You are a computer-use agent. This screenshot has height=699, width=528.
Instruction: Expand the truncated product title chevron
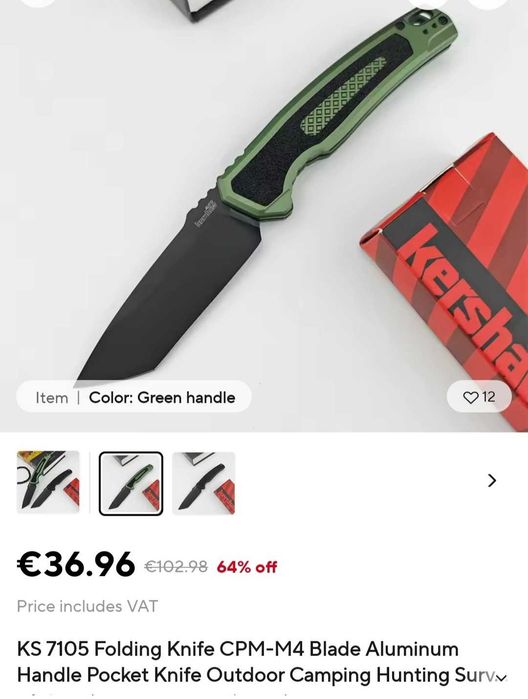pyautogui.click(x=502, y=678)
